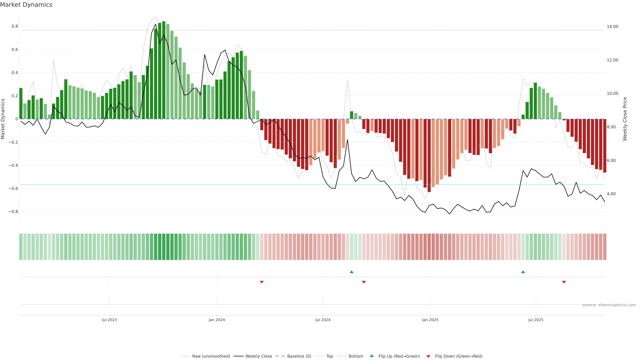This screenshot has width=644, height=362.
Task: Click the source: sharemaestro.com text
Action: click(609, 305)
